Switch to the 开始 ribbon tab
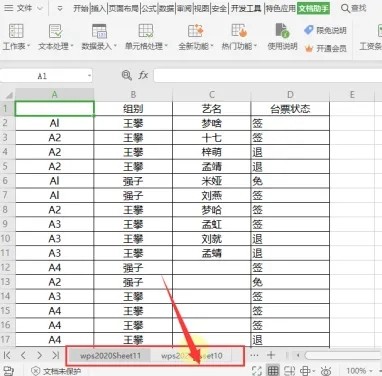The height and width of the screenshot is (376, 382). point(81,8)
